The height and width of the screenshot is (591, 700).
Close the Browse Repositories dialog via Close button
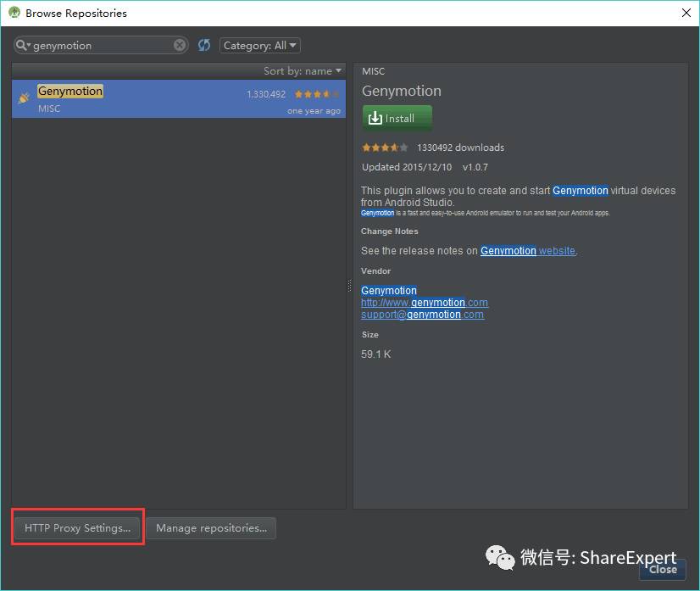[x=663, y=570]
